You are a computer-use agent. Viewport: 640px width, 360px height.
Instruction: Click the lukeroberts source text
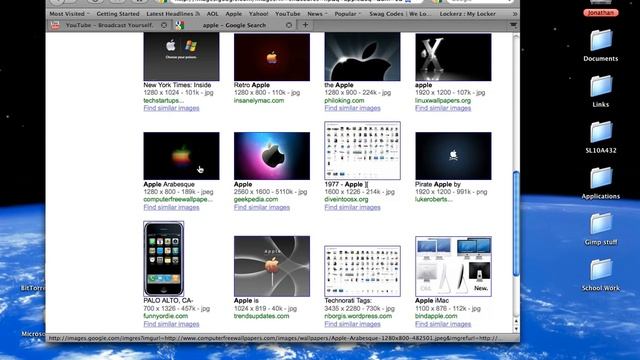[x=434, y=200]
